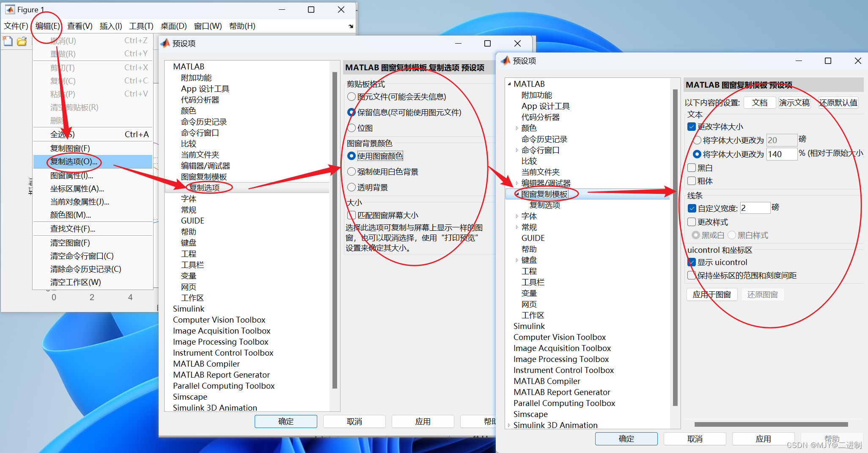Toggle the bold (粗体) checkbox
This screenshot has height=453, width=868.
click(692, 181)
